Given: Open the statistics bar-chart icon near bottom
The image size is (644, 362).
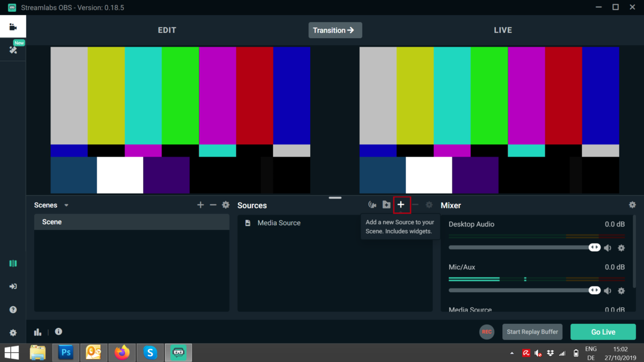Looking at the screenshot, I should (x=38, y=332).
